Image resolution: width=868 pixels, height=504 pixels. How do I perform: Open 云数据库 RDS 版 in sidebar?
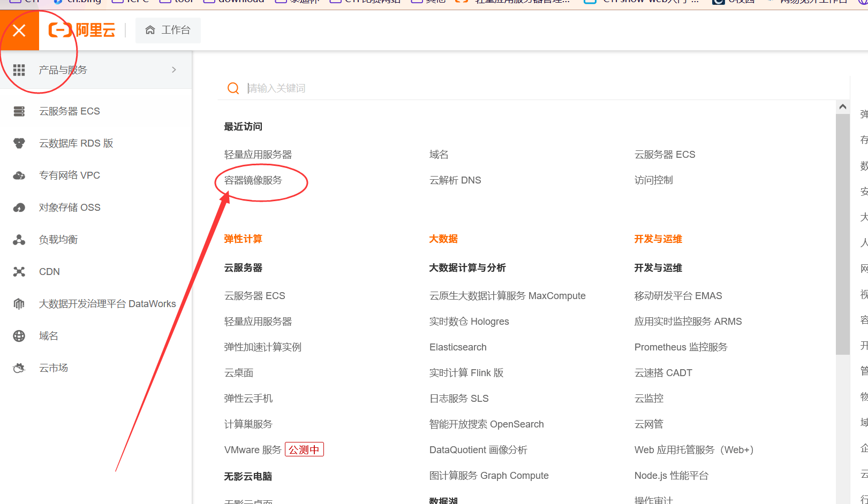pos(76,143)
